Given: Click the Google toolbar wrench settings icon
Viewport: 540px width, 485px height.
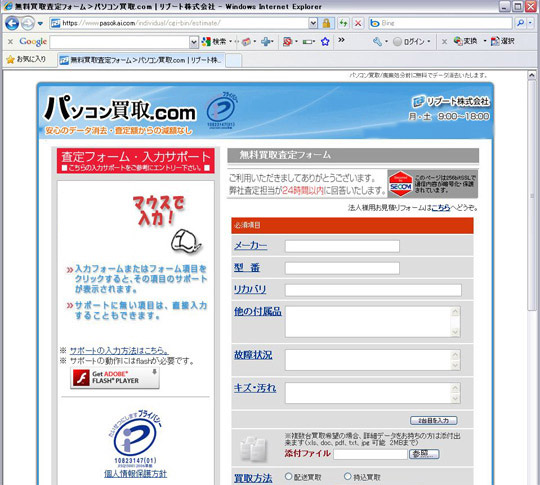Looking at the screenshot, I should point(377,42).
